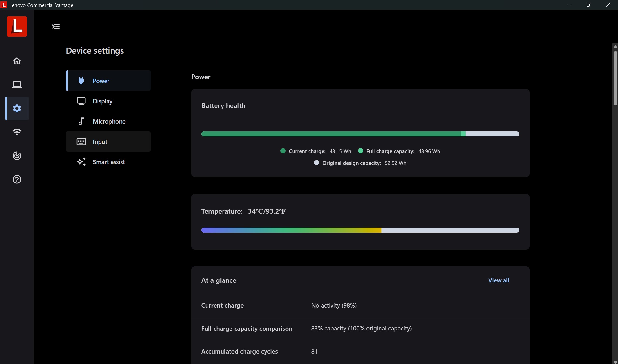Viewport: 618px width, 364px height.
Task: Switch to the Display settings tab
Action: click(108, 101)
